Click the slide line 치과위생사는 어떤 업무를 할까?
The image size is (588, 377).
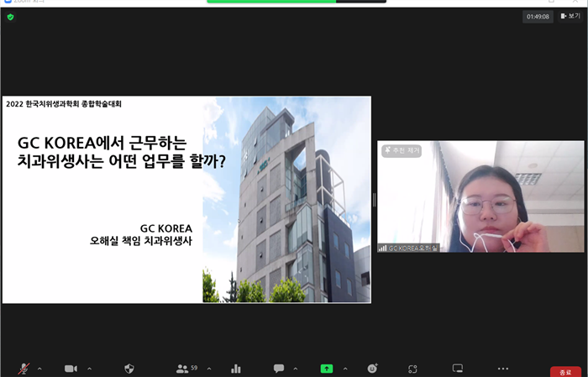pyautogui.click(x=122, y=161)
